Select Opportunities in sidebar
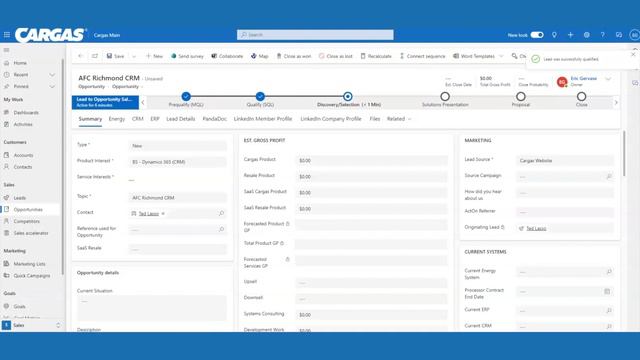Screen dimensions: 640x360 click(28, 209)
